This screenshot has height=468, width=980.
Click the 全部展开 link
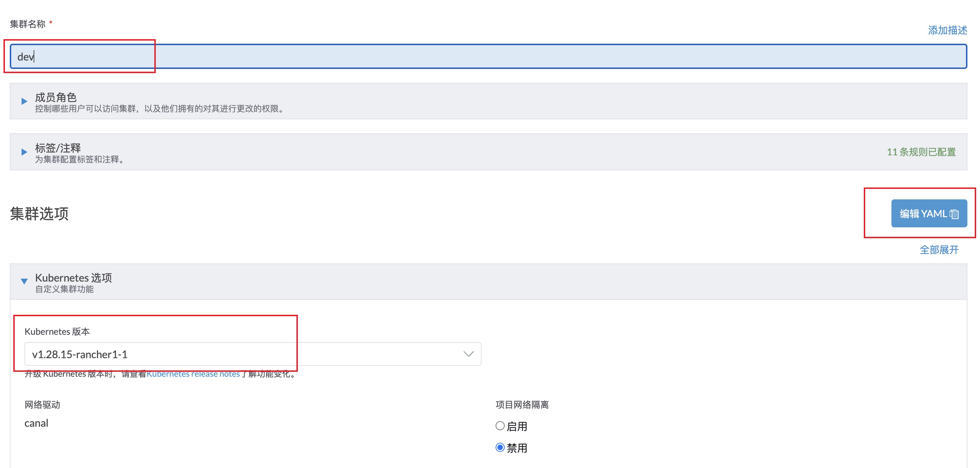pyautogui.click(x=939, y=250)
